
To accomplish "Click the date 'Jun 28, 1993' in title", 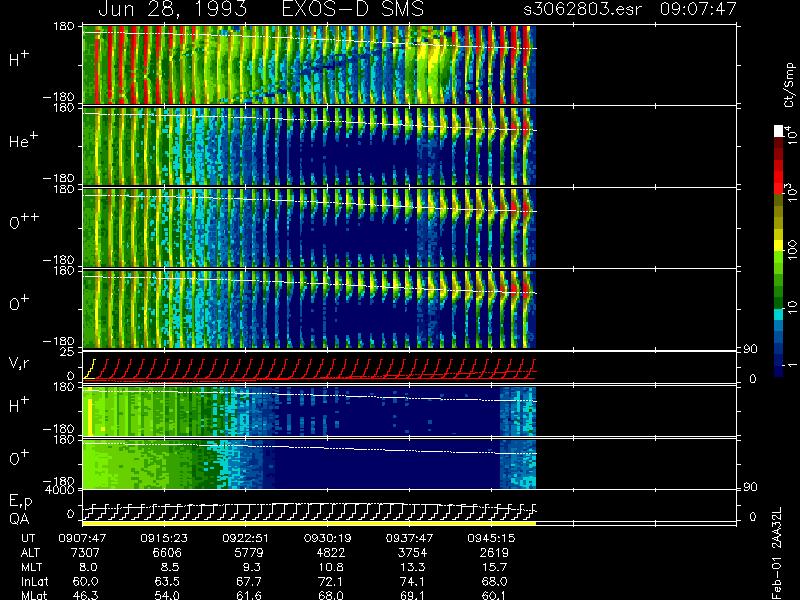I will click(x=172, y=9).
